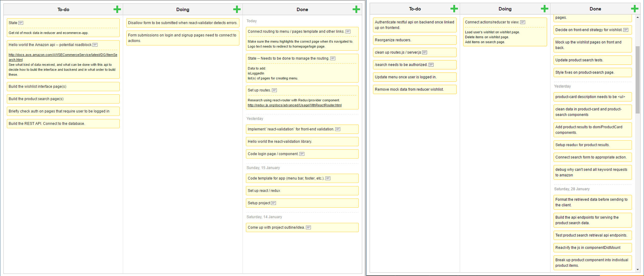
Task: Select right board's Doing column header
Action: pyautogui.click(x=505, y=9)
